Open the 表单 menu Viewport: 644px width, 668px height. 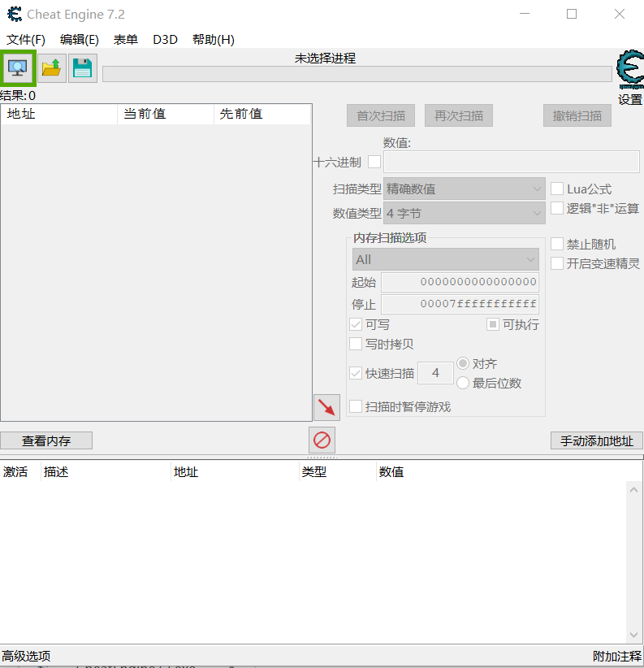(126, 40)
